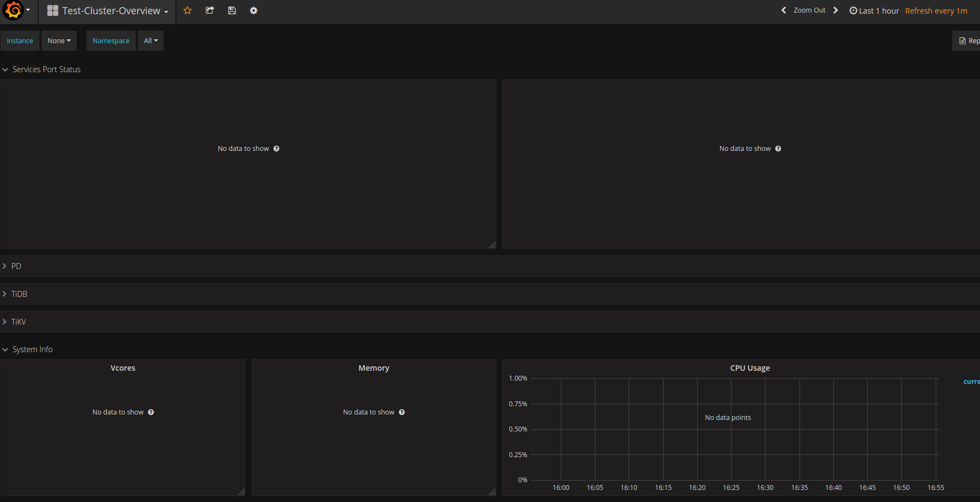Open the None dropdown next to instance
Image resolution: width=980 pixels, height=502 pixels.
coord(59,40)
